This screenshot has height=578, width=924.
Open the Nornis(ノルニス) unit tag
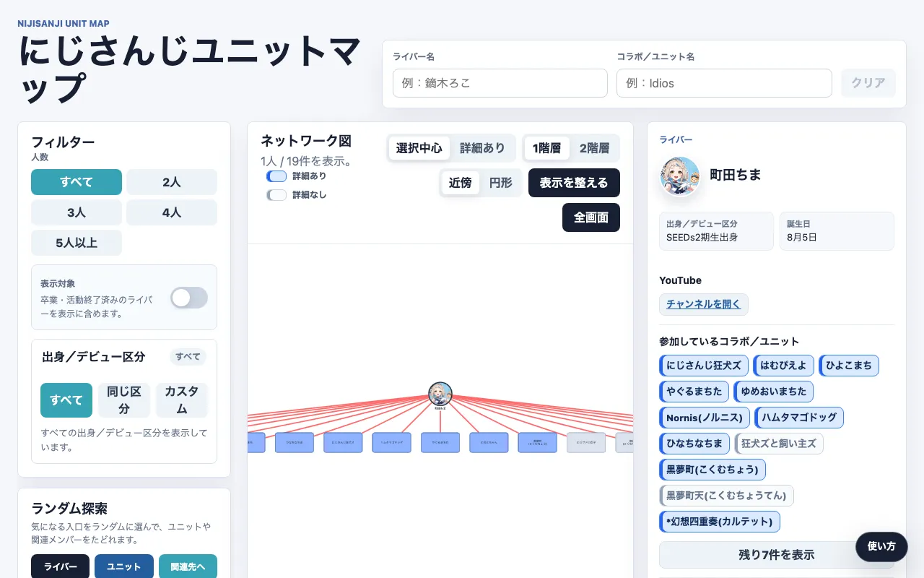pos(705,418)
